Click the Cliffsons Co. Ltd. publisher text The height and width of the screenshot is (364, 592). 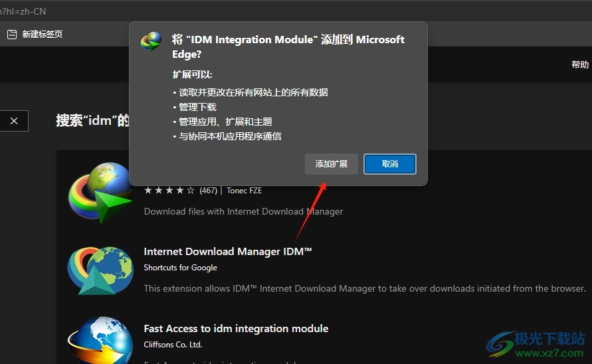coord(173,345)
